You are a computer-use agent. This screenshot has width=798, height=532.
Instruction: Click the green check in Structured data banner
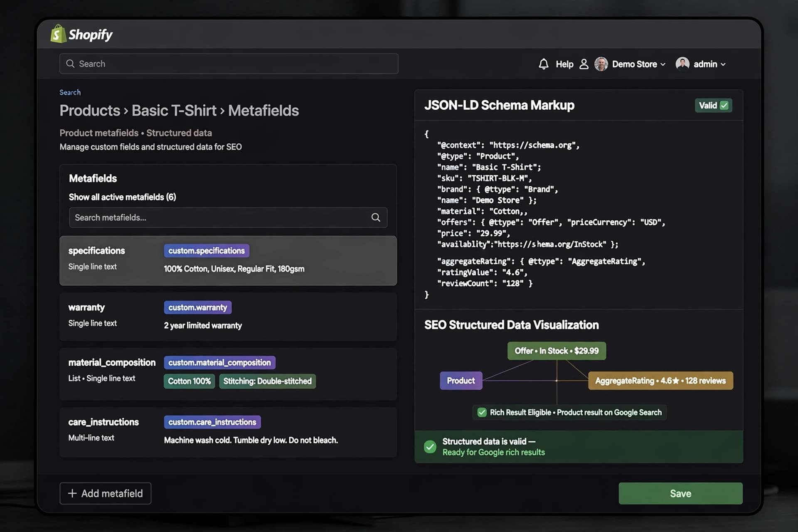point(430,447)
